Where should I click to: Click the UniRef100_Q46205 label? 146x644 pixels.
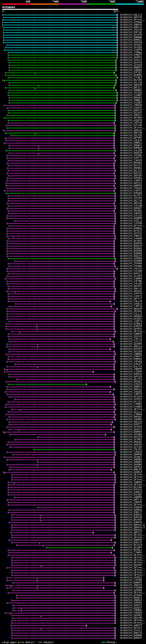point(131,256)
